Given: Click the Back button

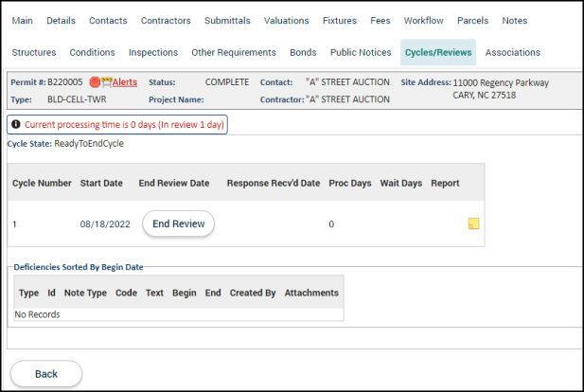Looking at the screenshot, I should tap(46, 374).
